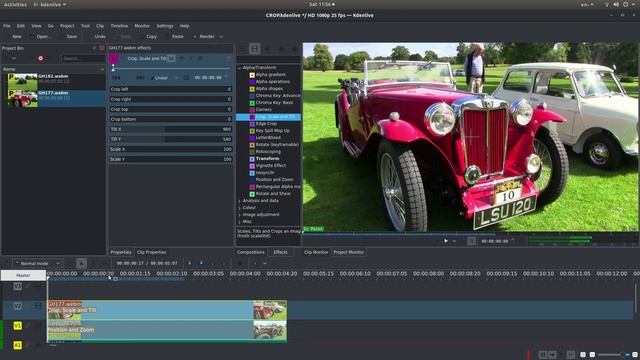Click the Alpha gradient effect icon
Viewport: 640px width, 360px height.
[252, 75]
